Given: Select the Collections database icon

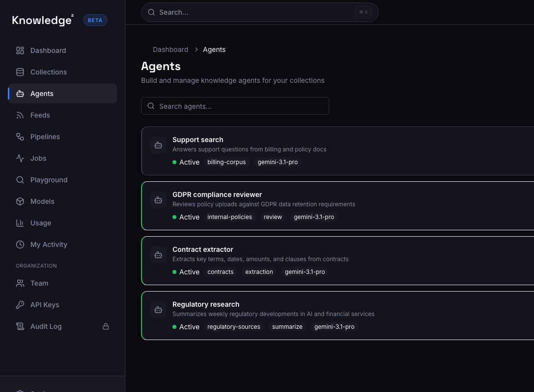Looking at the screenshot, I should tap(20, 72).
